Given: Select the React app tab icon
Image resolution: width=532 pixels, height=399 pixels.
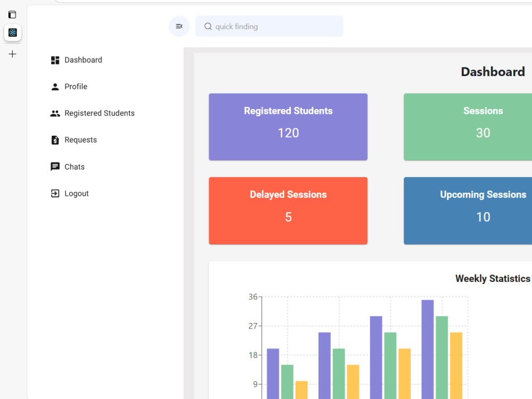Looking at the screenshot, I should (13, 32).
